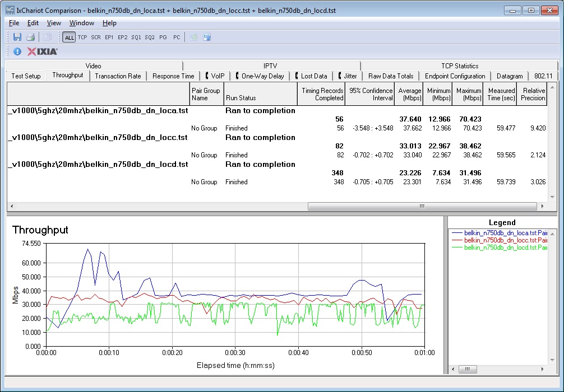Select the IPTV tab group
The height and width of the screenshot is (392, 564).
270,66
